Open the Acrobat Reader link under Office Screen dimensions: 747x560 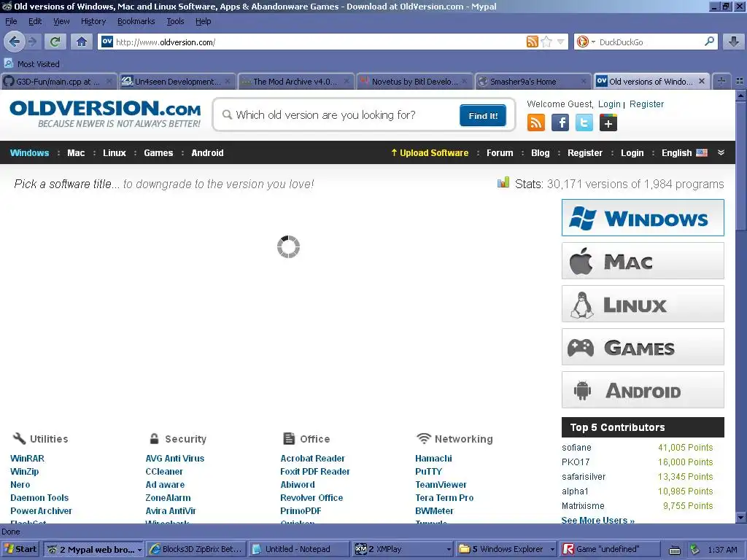point(312,459)
